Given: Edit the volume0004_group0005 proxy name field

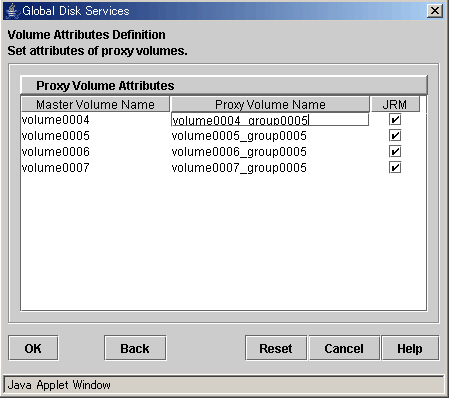Looking at the screenshot, I should 270,120.
